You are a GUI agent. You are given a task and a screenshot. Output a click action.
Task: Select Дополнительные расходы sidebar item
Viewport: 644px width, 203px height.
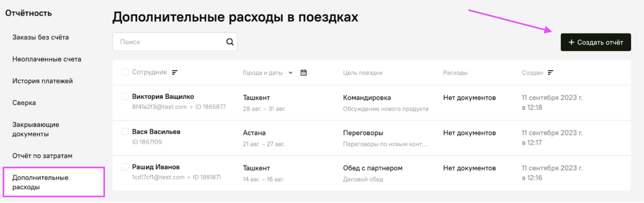click(40, 182)
